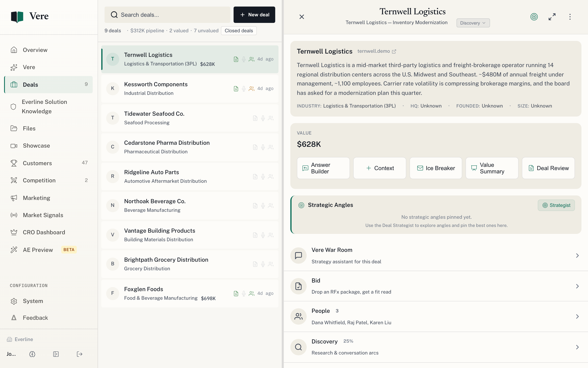Click the Vere book logo icon
The width and height of the screenshot is (588, 368).
(x=17, y=17)
